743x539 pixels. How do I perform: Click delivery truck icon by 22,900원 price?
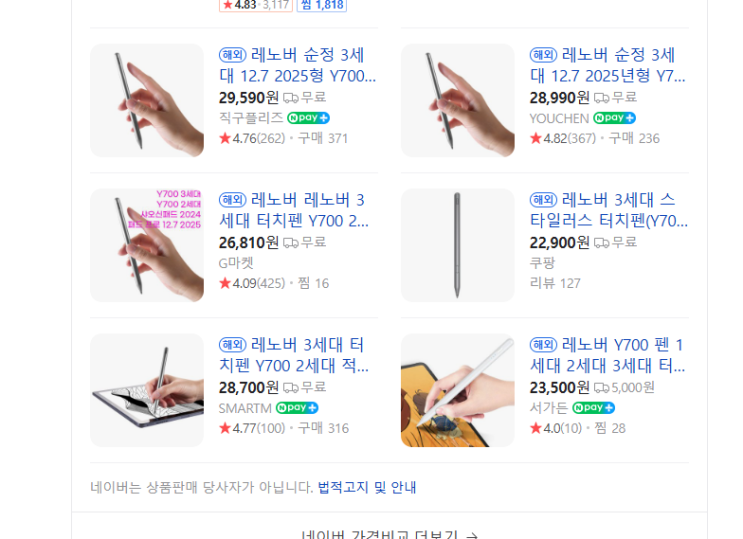coord(602,243)
